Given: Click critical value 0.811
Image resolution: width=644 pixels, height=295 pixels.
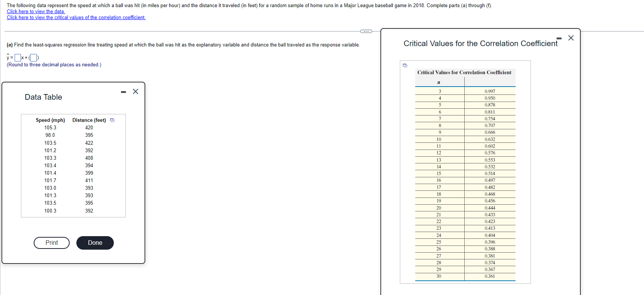Looking at the screenshot, I should pyautogui.click(x=490, y=112).
